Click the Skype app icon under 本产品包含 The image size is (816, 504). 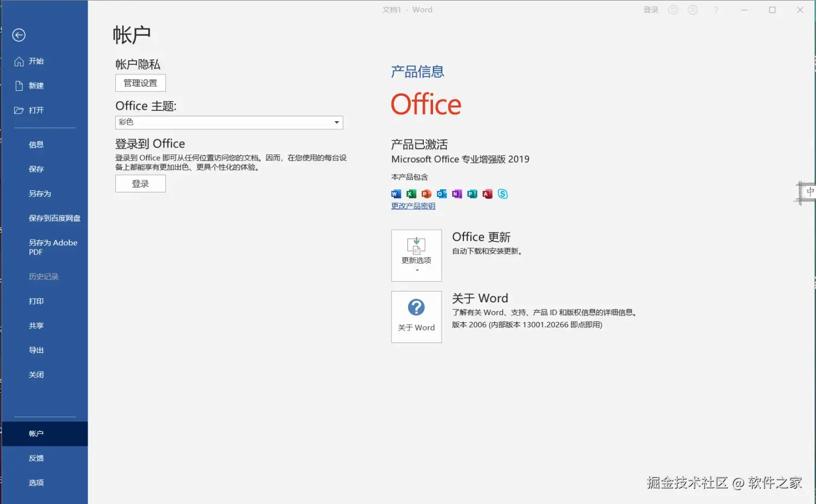[x=503, y=194]
